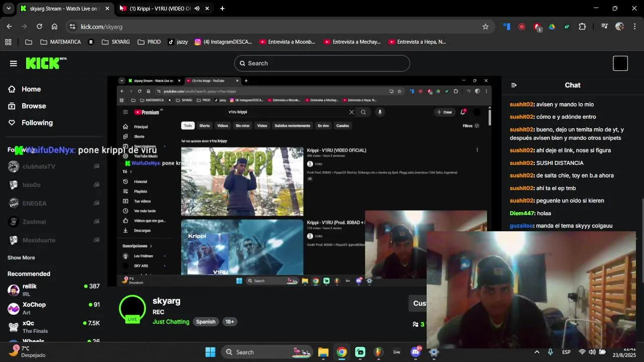Open recommended channel xQc
The height and width of the screenshot is (362, 644).
pyautogui.click(x=53, y=327)
